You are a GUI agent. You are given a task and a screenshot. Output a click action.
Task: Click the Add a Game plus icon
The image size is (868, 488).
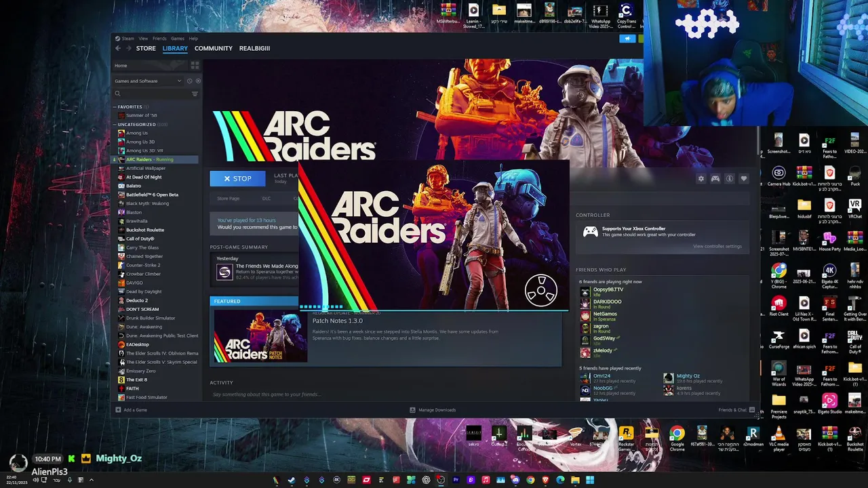tap(118, 409)
